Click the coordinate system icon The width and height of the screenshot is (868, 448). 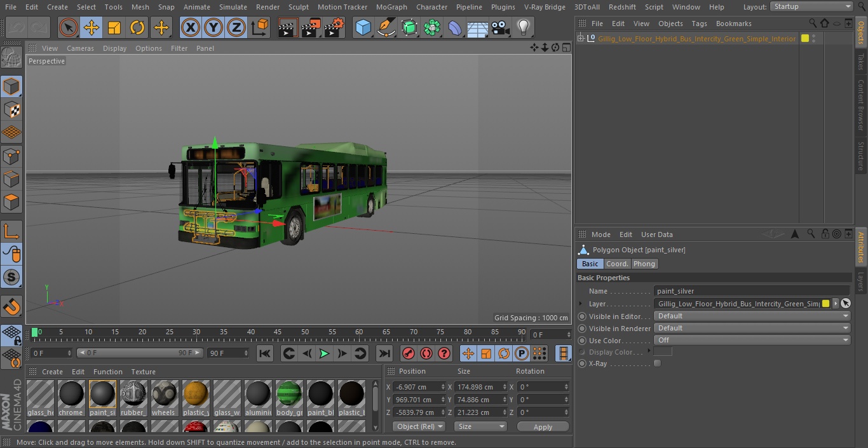(260, 27)
